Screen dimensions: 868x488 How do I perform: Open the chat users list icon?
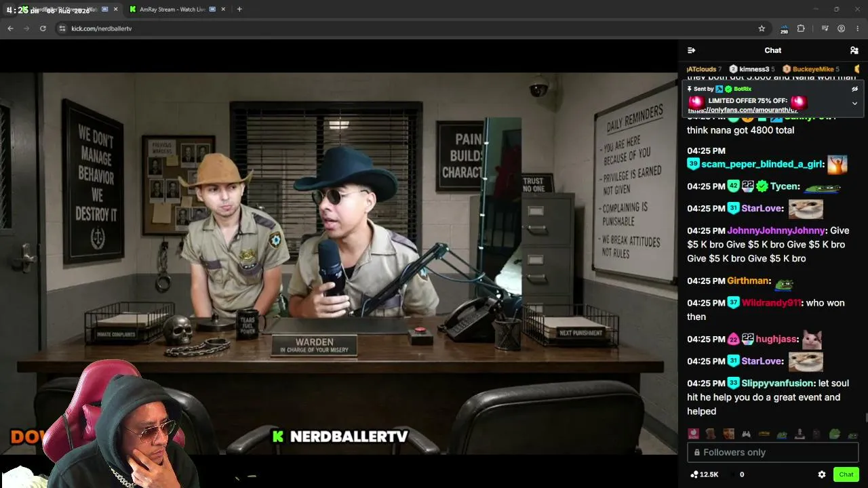[x=854, y=50]
